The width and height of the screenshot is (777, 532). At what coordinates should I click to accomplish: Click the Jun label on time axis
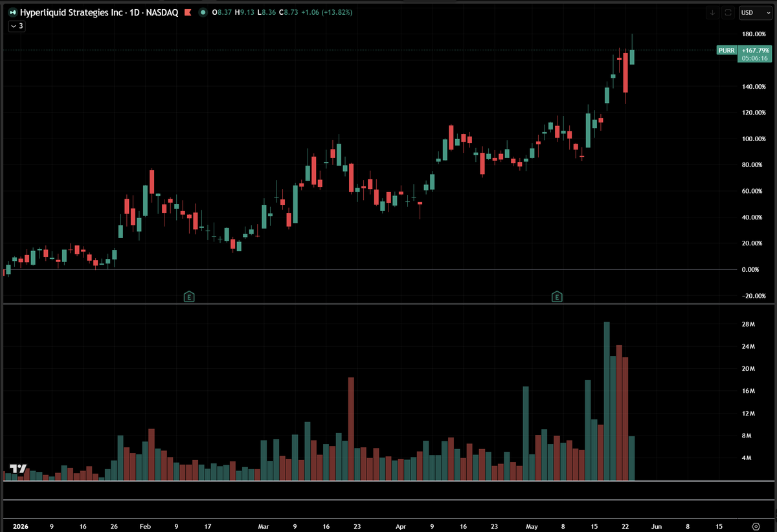tap(656, 527)
